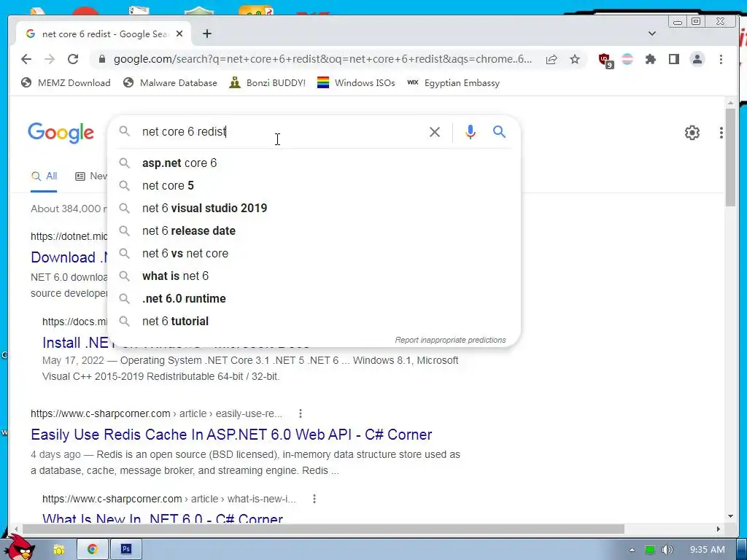Click the address bar URL
Viewport: 747px width, 560px height.
point(322,59)
